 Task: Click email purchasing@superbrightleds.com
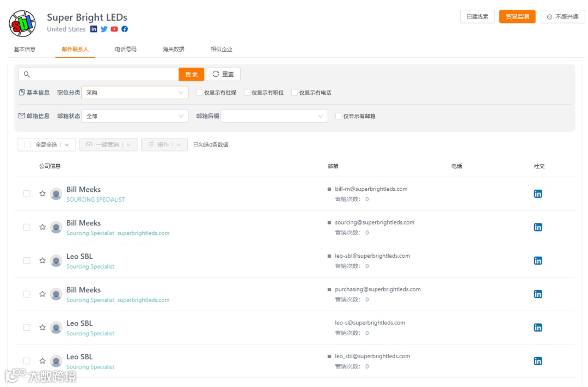[x=378, y=289]
